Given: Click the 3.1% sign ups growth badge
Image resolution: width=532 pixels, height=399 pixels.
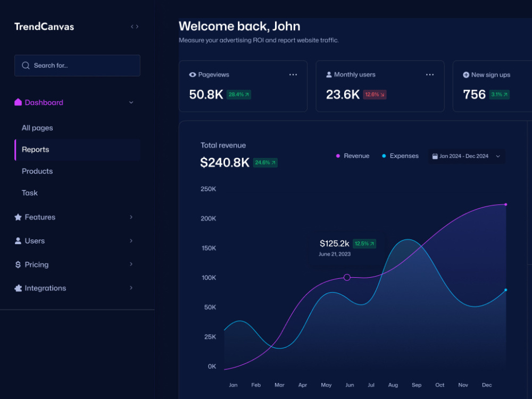Looking at the screenshot, I should (x=500, y=95).
